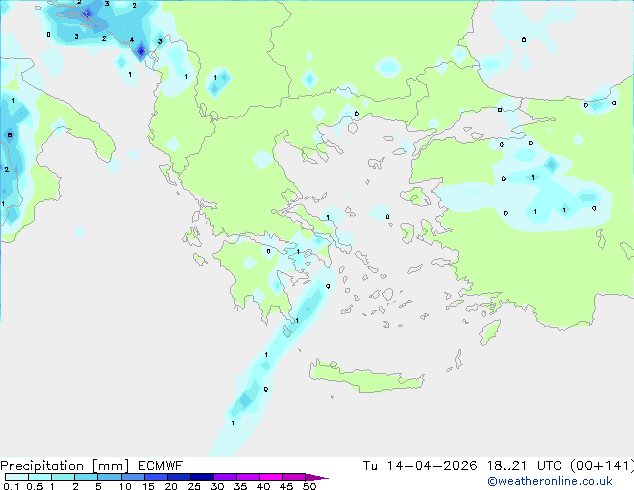Click the '20' legend scale value
Image resolution: width=634 pixels, height=490 pixels.
tap(171, 486)
